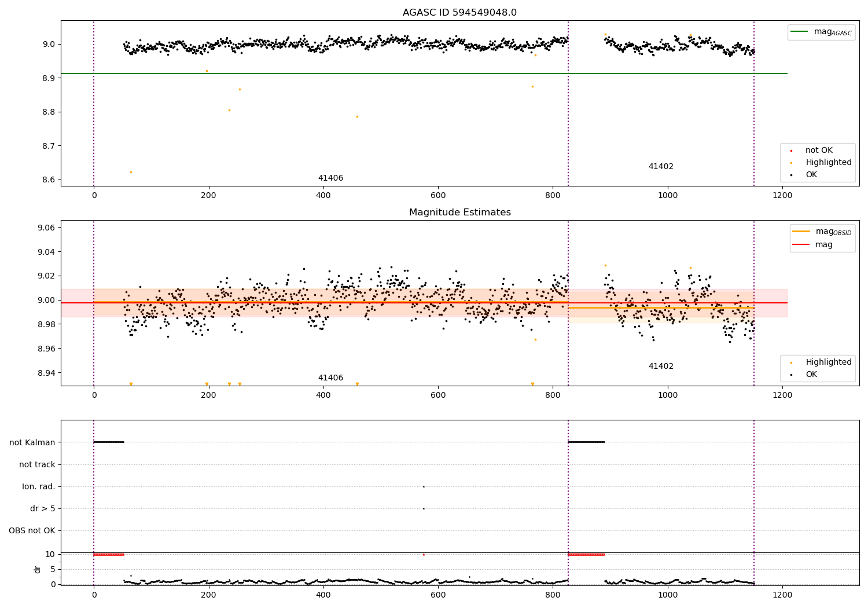Screen dimensions: 868x608
Task: Click the 41406 label in top plot
Action: (x=330, y=178)
